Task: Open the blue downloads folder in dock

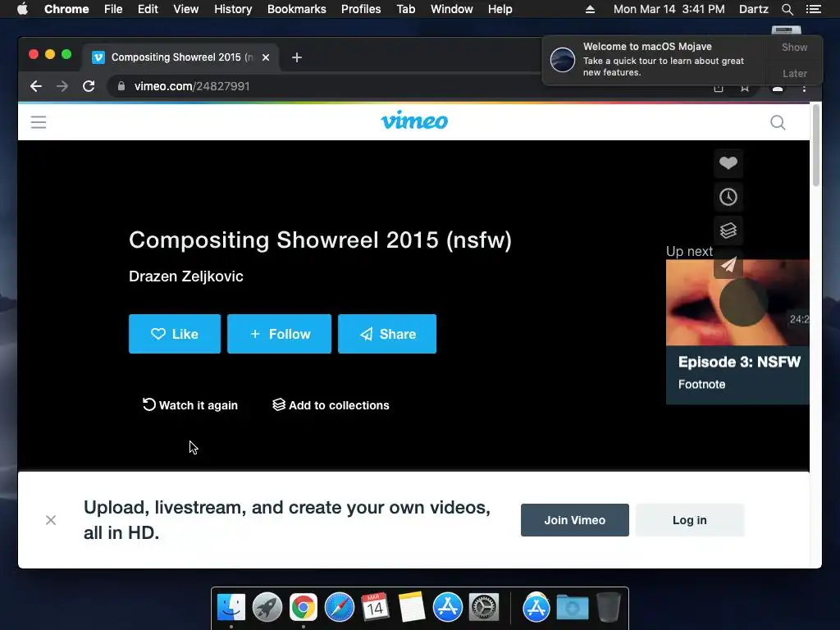Action: click(x=572, y=608)
